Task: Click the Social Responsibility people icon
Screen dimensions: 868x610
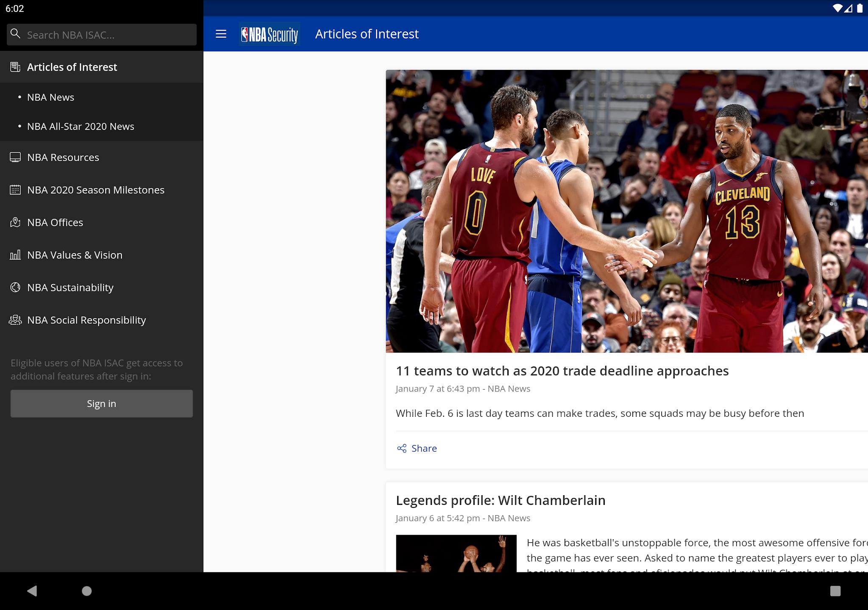Action: click(15, 320)
